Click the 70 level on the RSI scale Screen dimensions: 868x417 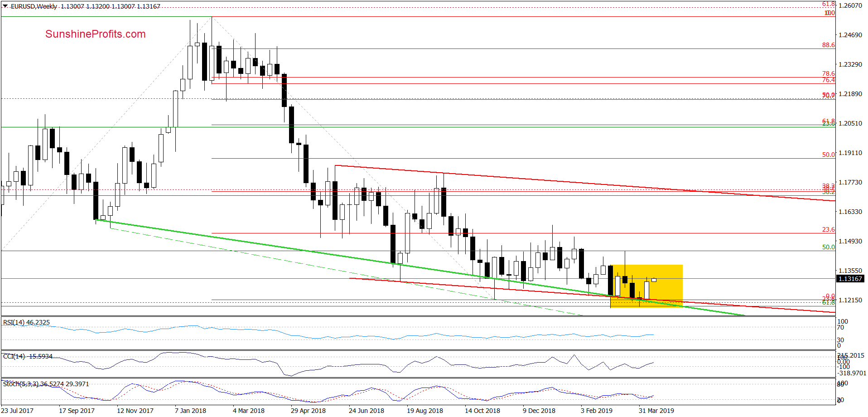(840, 327)
